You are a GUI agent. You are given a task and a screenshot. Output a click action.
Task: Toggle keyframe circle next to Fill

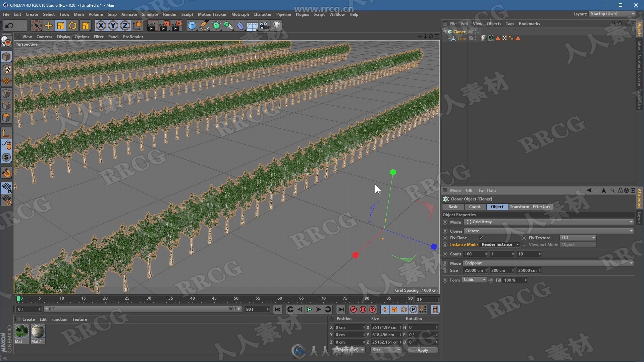[491, 280]
